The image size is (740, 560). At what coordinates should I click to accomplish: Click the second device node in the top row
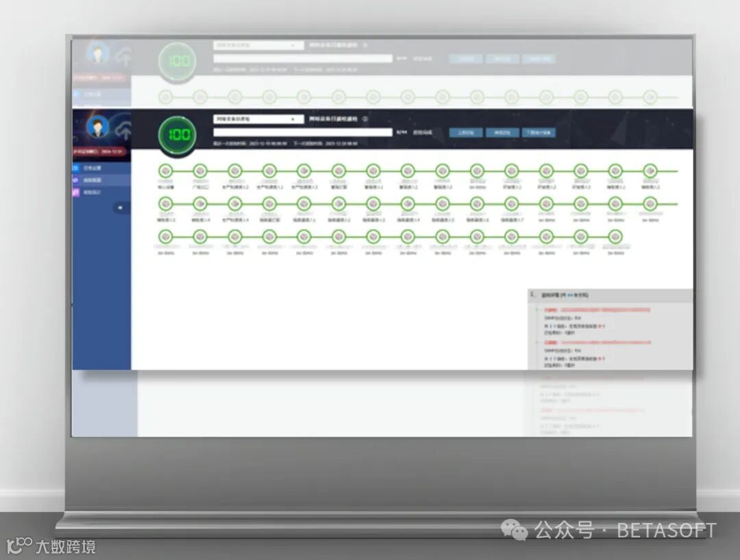point(200,171)
